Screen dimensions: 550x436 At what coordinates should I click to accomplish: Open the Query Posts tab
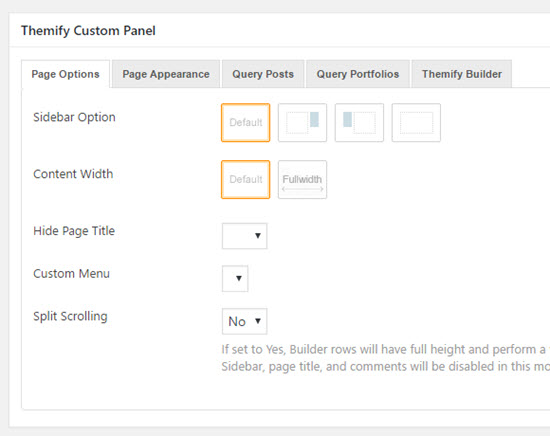tap(263, 74)
